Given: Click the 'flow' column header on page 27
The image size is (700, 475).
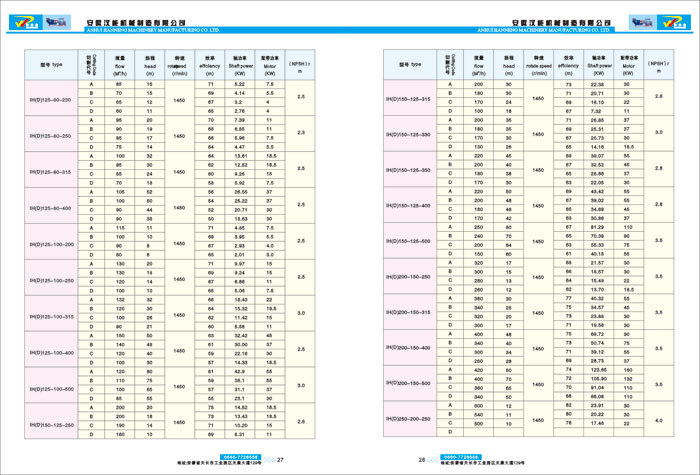Looking at the screenshot, I should [x=120, y=65].
